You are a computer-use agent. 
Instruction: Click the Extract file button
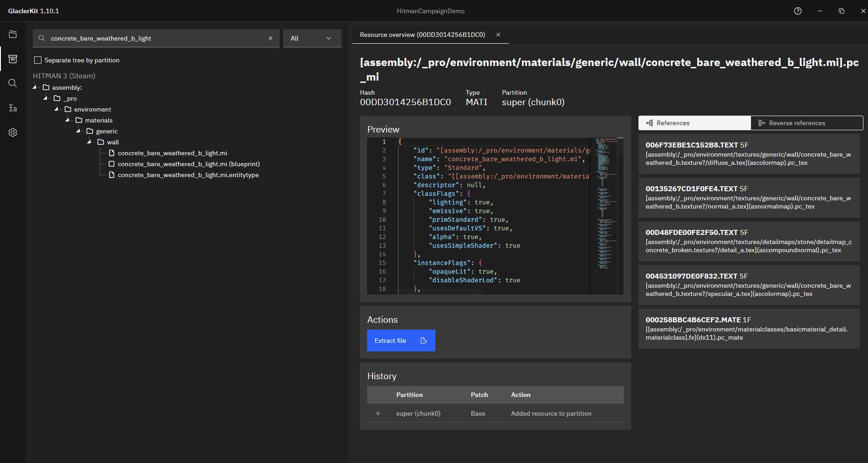(401, 341)
